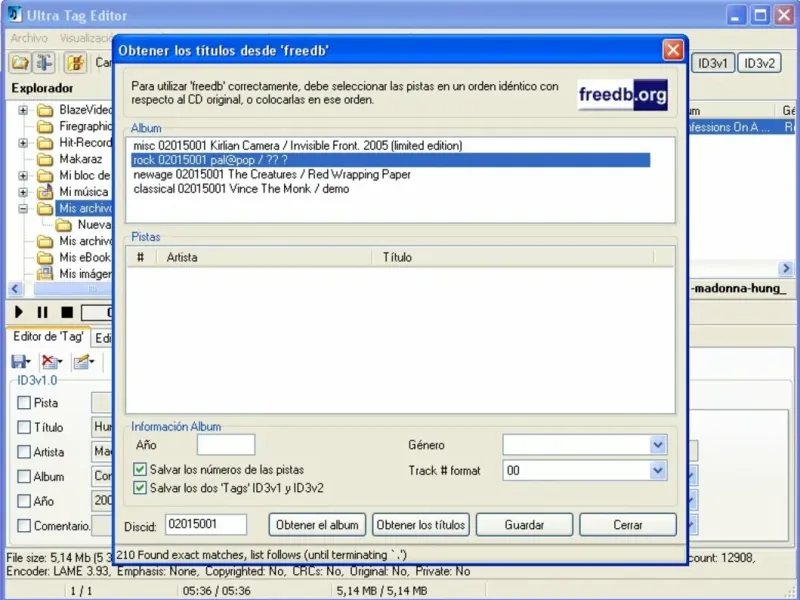Image resolution: width=800 pixels, height=600 pixels.
Task: Open the Track # format dropdown
Action: [x=658, y=470]
